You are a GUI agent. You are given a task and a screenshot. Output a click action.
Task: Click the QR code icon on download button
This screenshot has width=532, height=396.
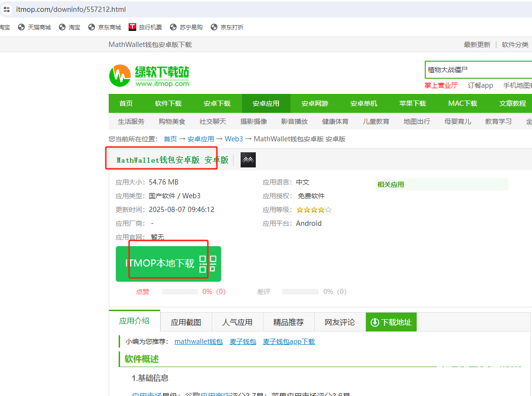click(x=207, y=264)
